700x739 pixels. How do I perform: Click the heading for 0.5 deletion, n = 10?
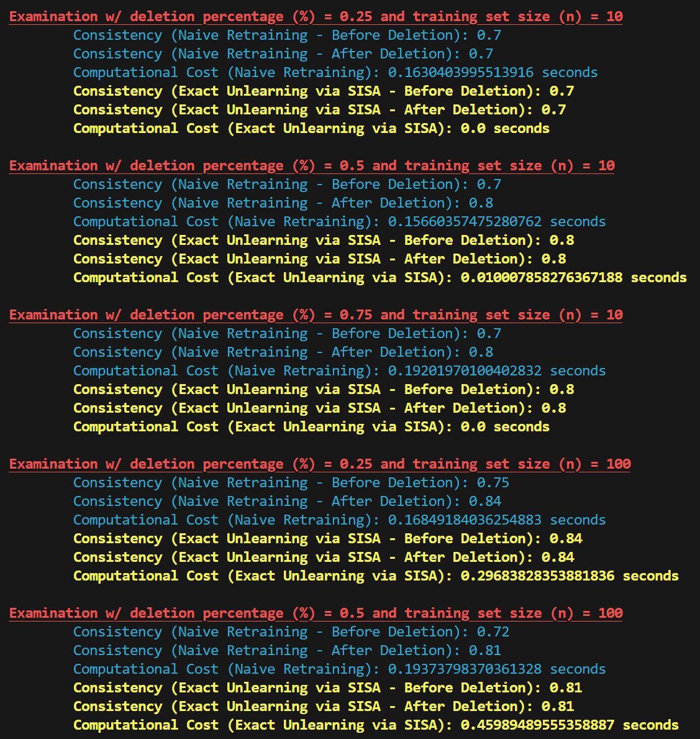click(x=312, y=166)
